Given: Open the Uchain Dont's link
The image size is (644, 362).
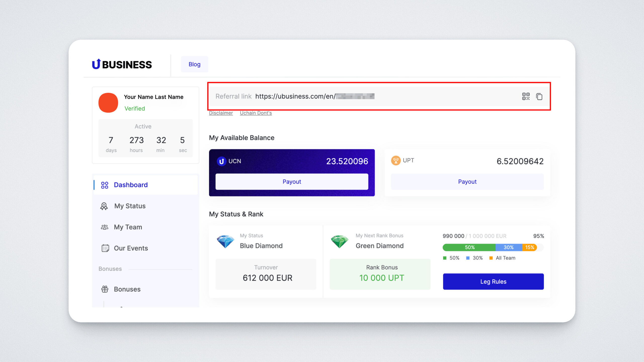Looking at the screenshot, I should (x=256, y=113).
